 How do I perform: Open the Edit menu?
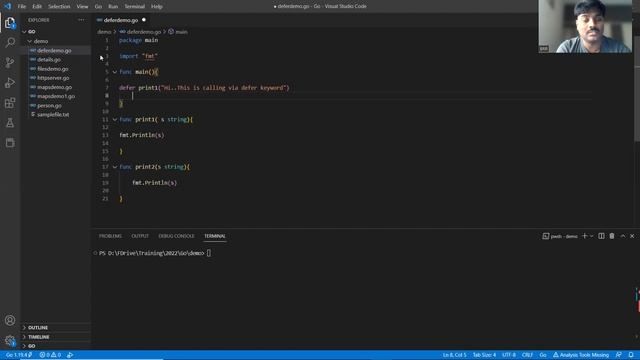click(x=37, y=7)
